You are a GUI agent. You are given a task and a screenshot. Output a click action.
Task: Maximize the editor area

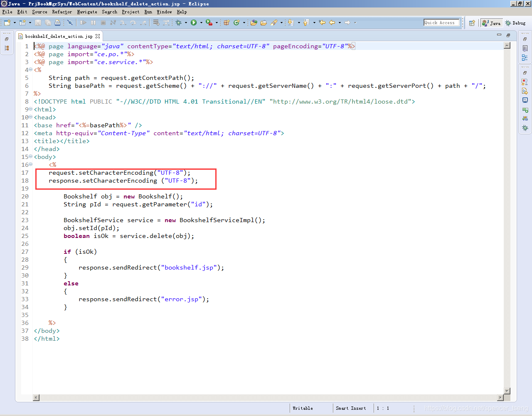[x=508, y=35]
